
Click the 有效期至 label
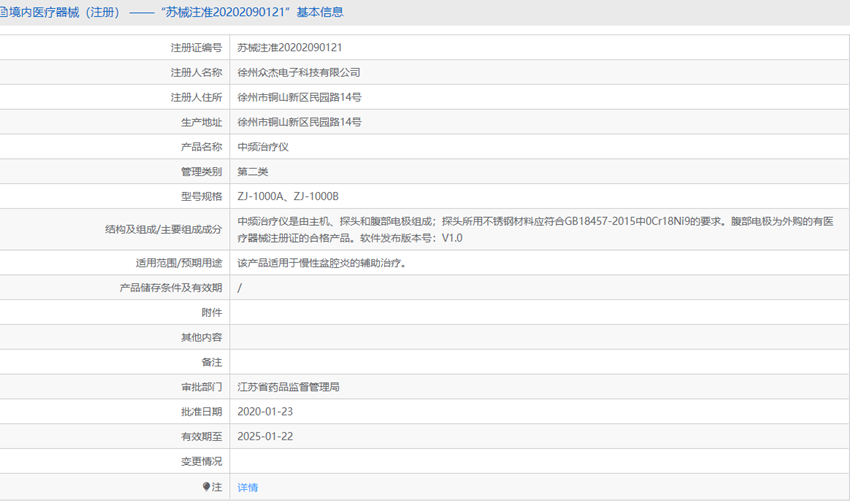click(x=202, y=437)
